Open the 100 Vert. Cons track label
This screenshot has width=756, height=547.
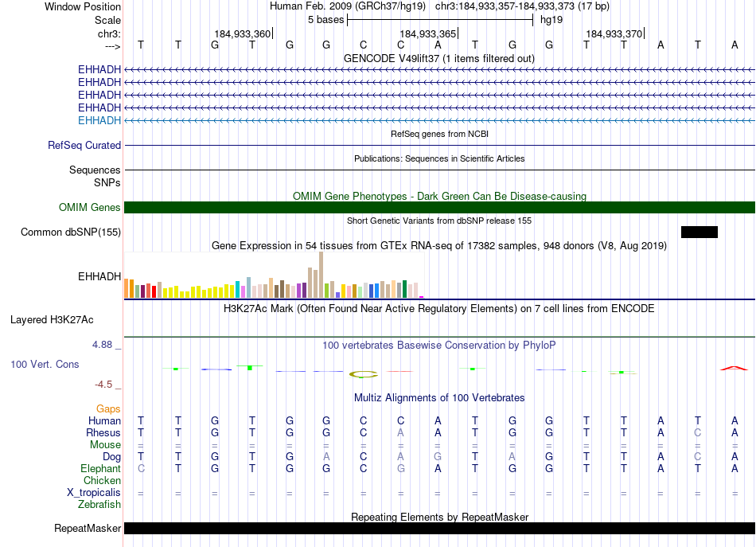[45, 364]
